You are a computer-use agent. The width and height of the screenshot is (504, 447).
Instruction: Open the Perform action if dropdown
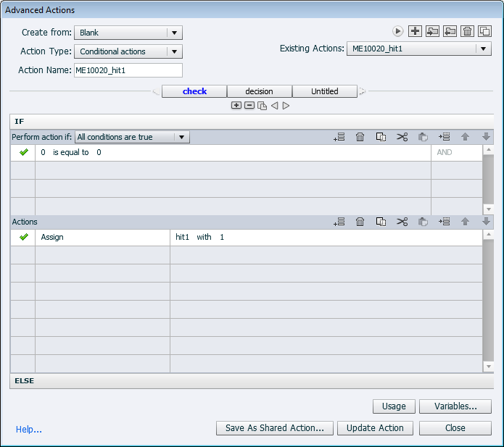(x=132, y=137)
